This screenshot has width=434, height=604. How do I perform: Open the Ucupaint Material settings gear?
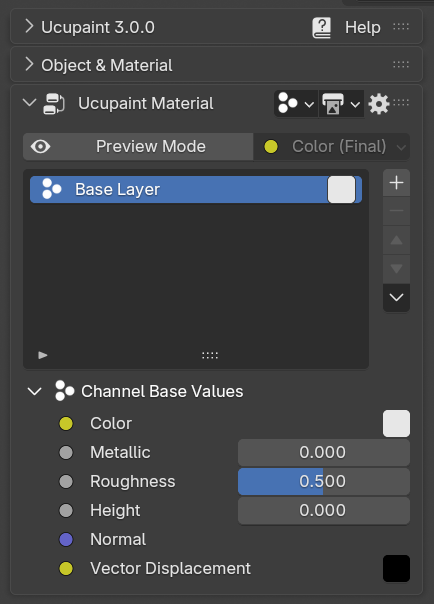click(x=379, y=104)
